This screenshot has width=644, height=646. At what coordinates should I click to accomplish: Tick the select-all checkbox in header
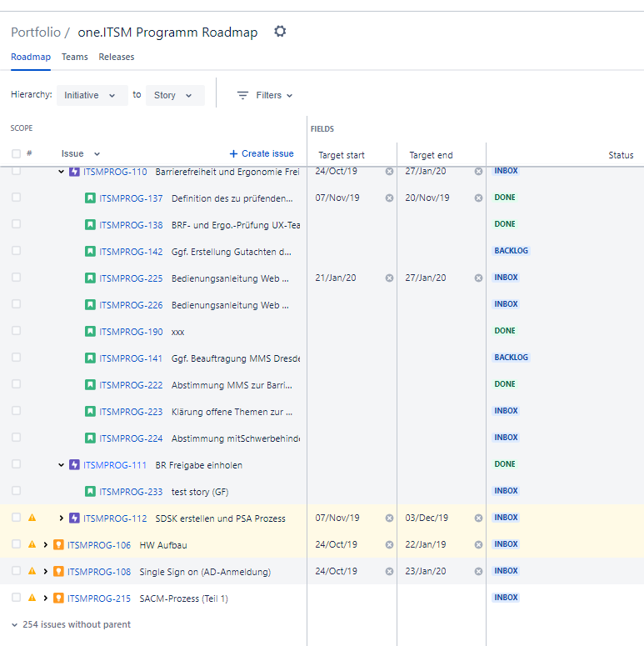click(x=16, y=153)
